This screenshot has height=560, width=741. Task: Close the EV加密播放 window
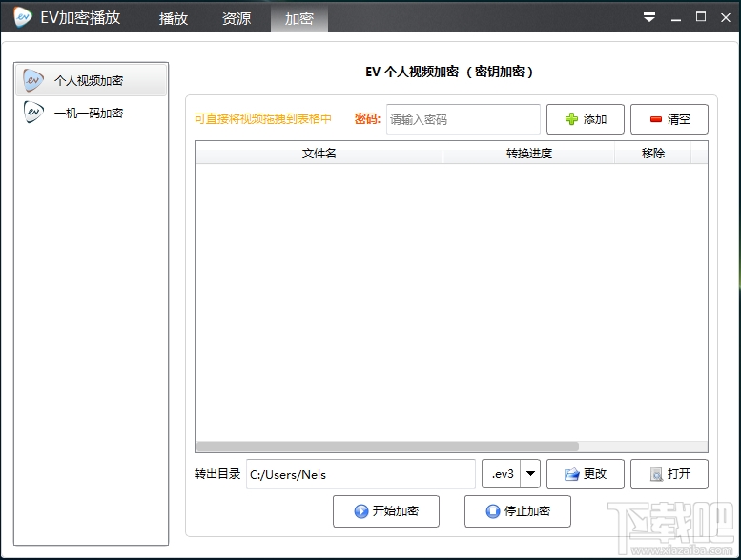(x=726, y=17)
